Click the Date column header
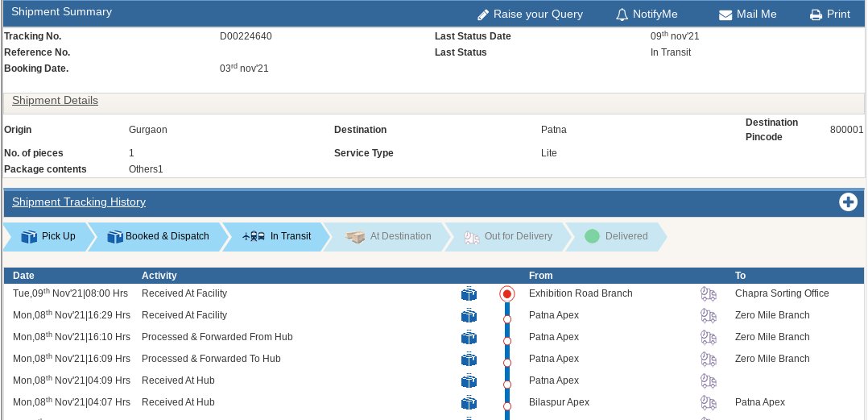This screenshot has height=420, width=868. 23,276
